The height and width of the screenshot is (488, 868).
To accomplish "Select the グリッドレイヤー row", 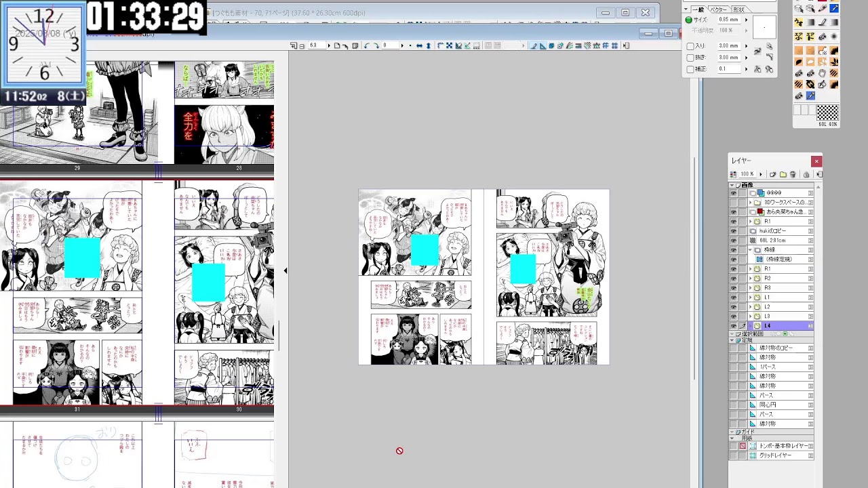I will pyautogui.click(x=780, y=455).
